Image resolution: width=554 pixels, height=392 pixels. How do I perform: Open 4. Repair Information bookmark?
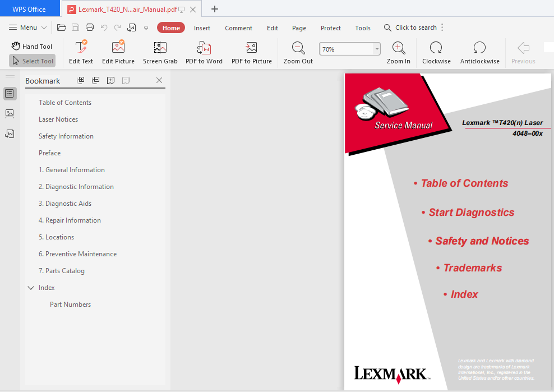click(x=70, y=220)
